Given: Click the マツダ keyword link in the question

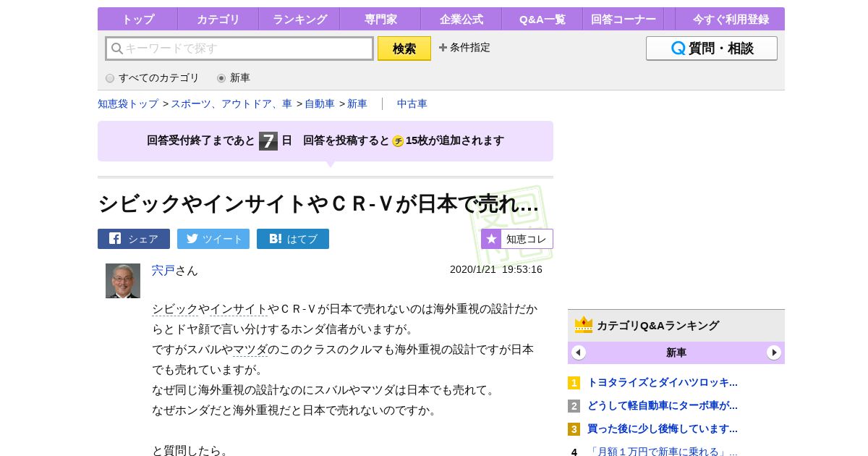Looking at the screenshot, I should point(250,350).
